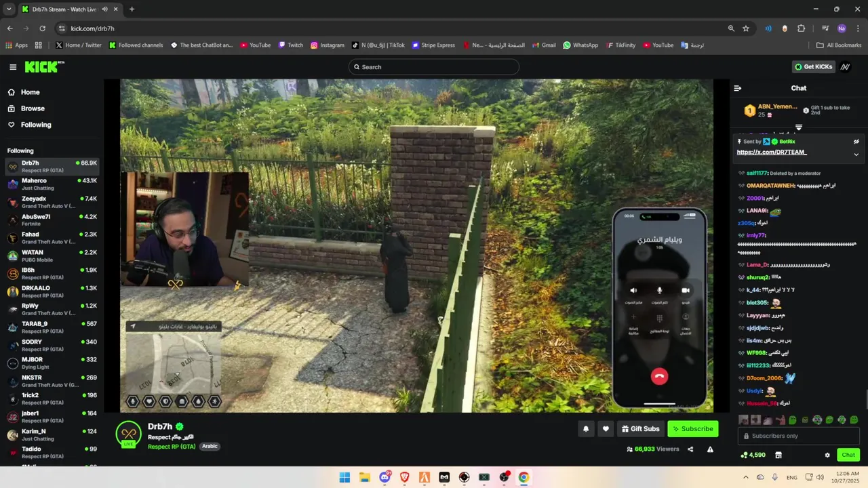Click the Windows Start button
The width and height of the screenshot is (868, 488).
click(x=344, y=477)
